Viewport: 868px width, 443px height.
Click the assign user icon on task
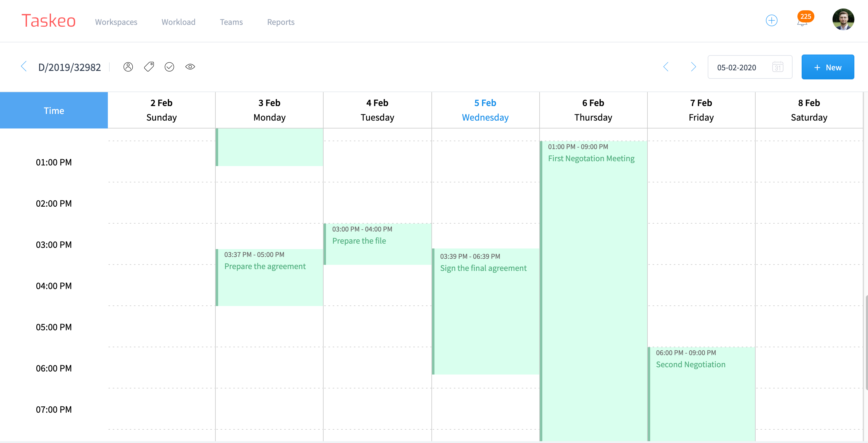(x=129, y=67)
